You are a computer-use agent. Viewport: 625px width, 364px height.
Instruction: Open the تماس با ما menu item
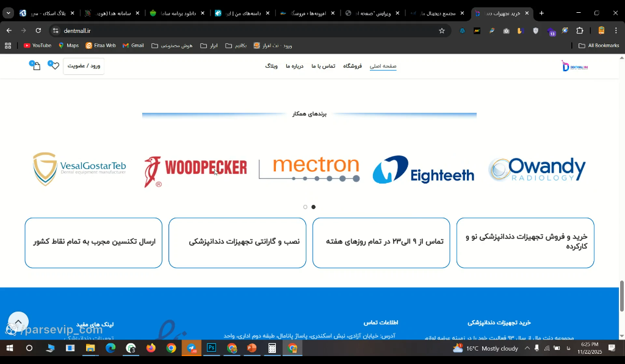323,66
